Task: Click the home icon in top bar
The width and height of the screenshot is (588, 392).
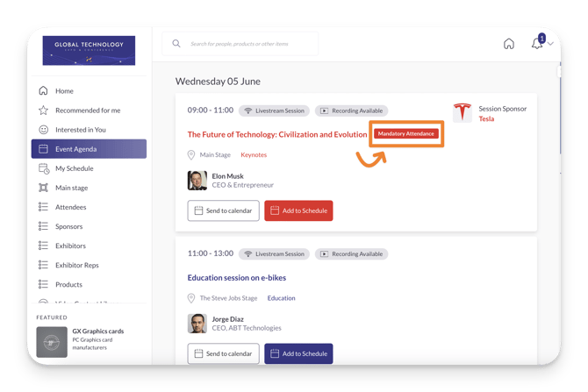Action: pos(509,44)
